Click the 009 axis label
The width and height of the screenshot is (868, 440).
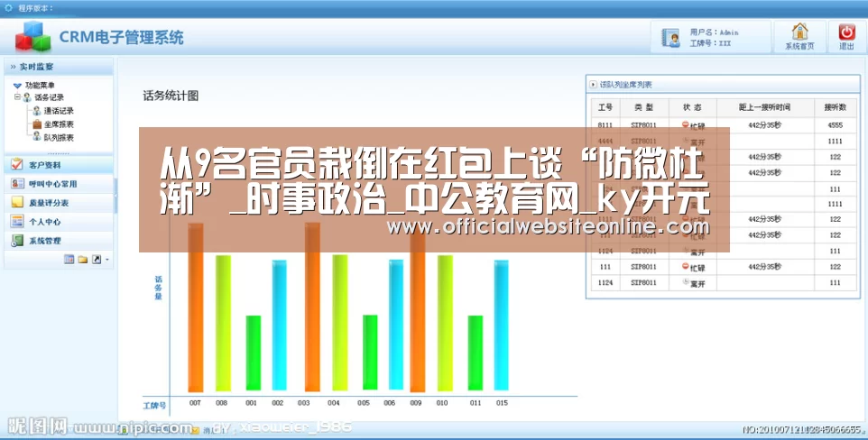pyautogui.click(x=416, y=403)
